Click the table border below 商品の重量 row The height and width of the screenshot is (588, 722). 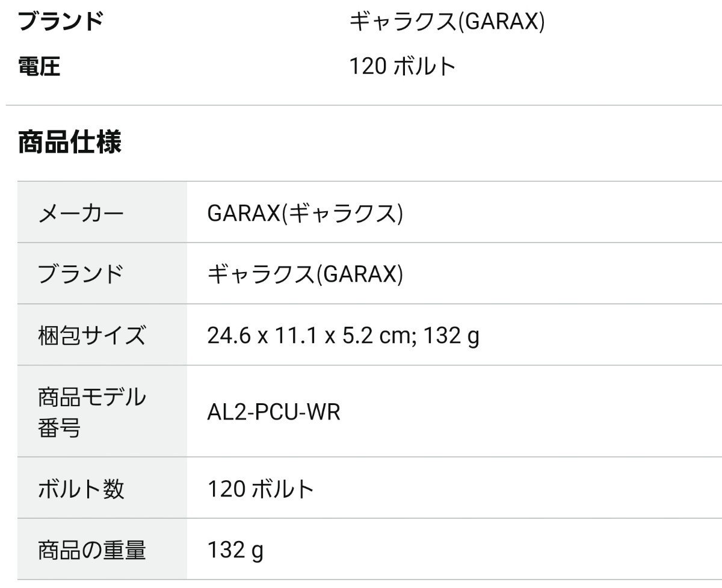click(x=361, y=580)
